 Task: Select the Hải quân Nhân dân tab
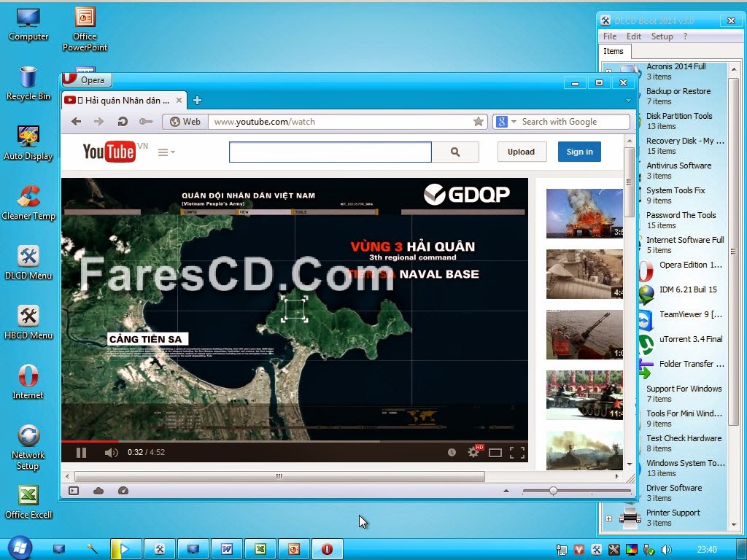point(123,101)
